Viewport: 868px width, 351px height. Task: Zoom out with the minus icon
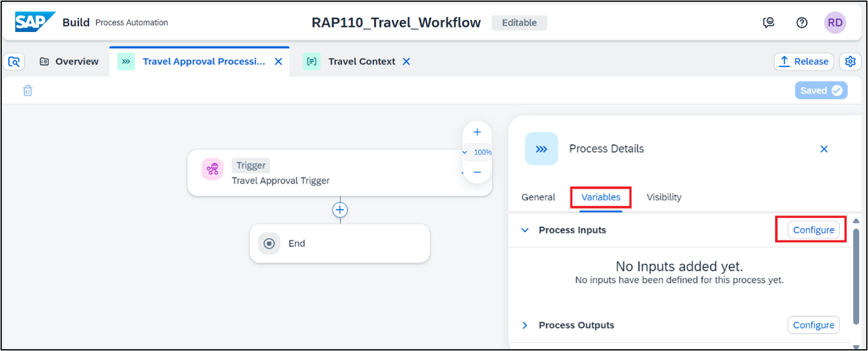pyautogui.click(x=477, y=172)
